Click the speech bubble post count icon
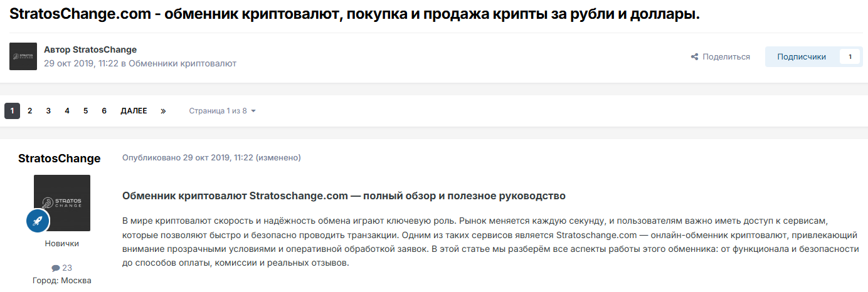The image size is (868, 292). (x=56, y=268)
